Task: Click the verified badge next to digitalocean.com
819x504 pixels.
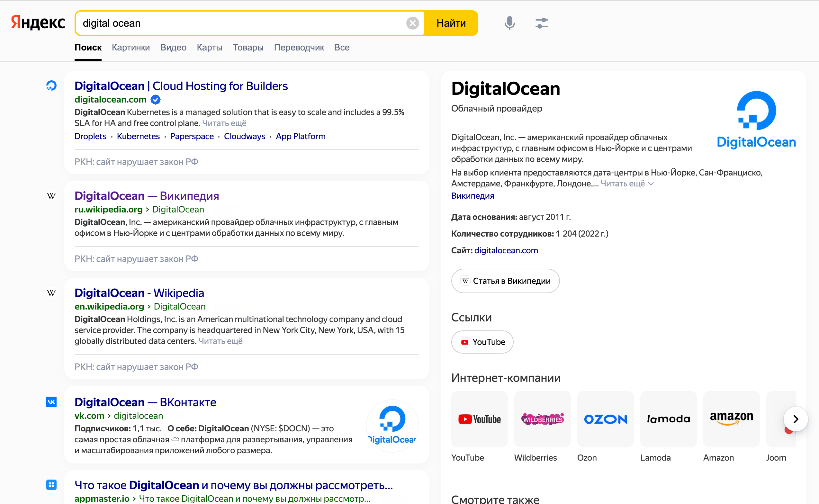Action: point(156,99)
